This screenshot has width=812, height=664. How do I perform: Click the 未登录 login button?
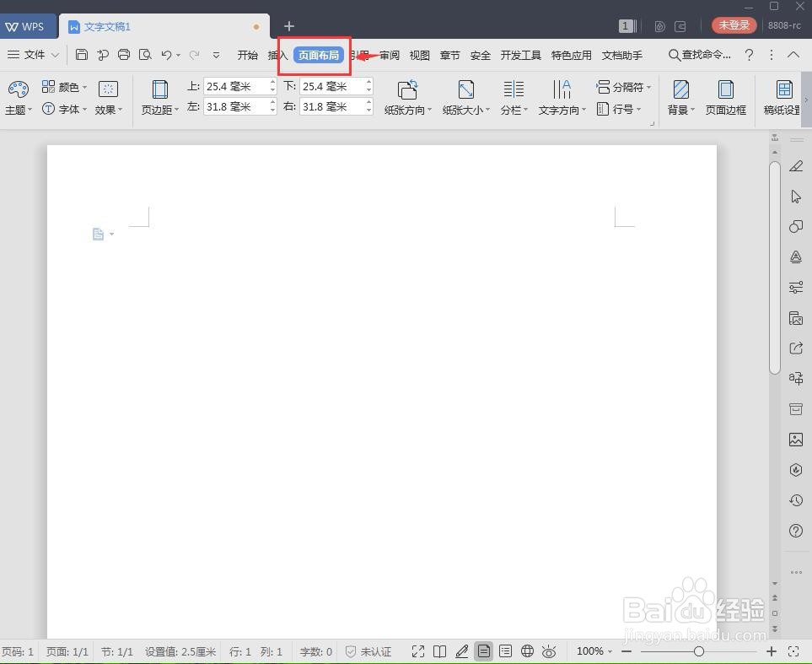(x=734, y=24)
